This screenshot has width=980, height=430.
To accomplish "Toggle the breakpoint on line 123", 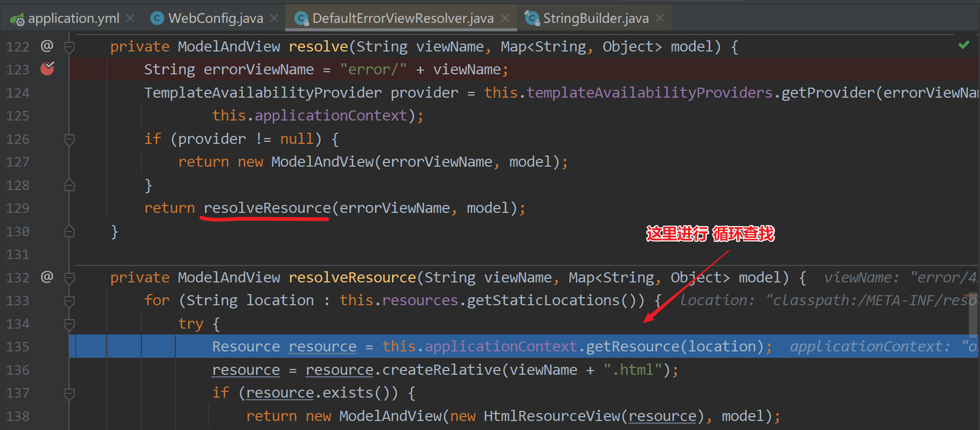I will pyautogui.click(x=47, y=68).
